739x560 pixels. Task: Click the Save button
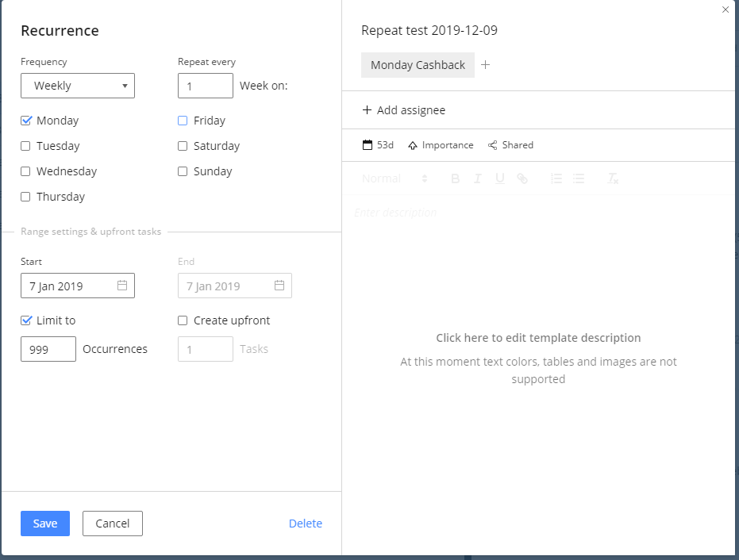pos(45,524)
